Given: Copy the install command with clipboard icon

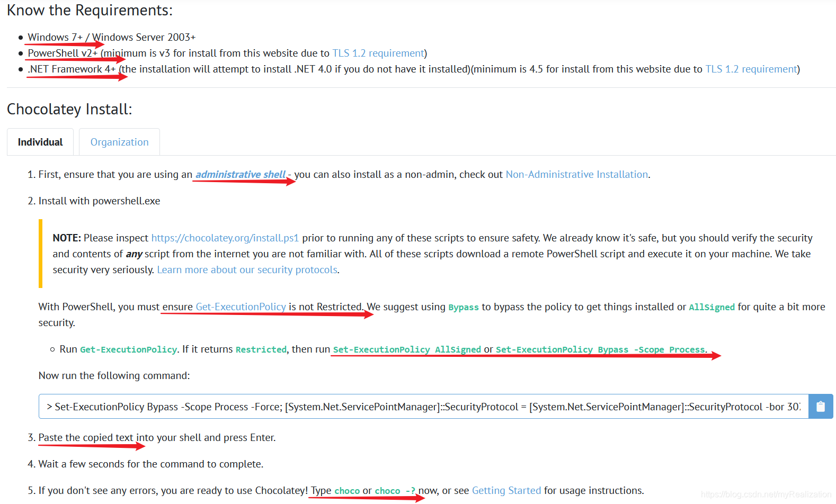Looking at the screenshot, I should (821, 406).
